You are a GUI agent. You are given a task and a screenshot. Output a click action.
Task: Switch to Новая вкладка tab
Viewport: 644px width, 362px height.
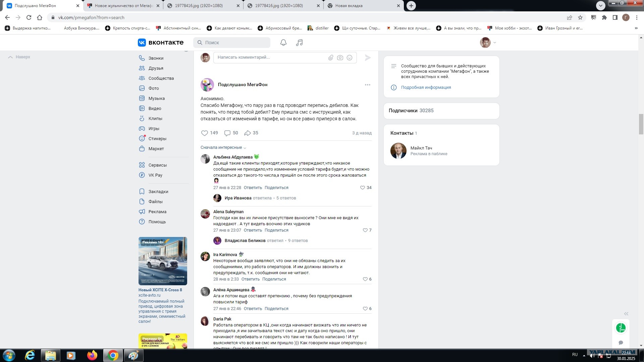click(x=364, y=6)
